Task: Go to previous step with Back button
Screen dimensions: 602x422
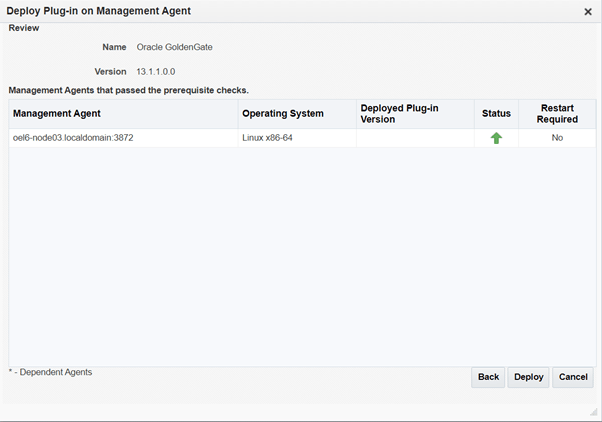Action: pos(488,377)
